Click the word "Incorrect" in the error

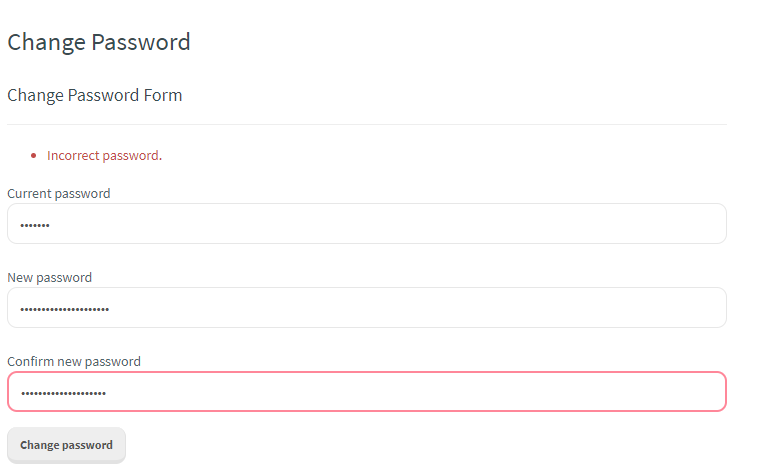tap(73, 156)
